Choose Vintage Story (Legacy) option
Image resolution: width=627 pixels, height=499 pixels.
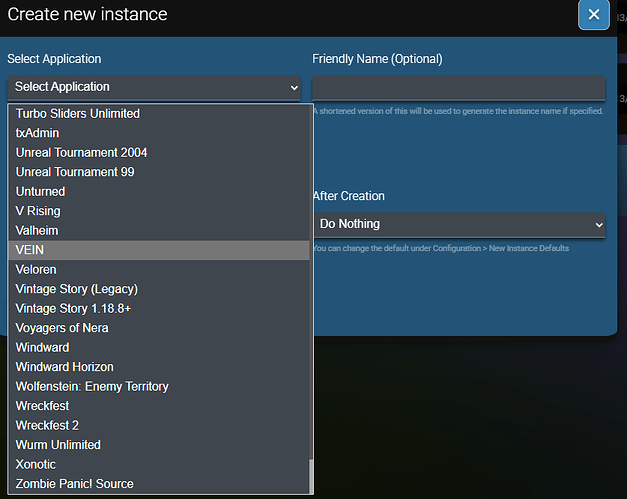click(x=158, y=289)
